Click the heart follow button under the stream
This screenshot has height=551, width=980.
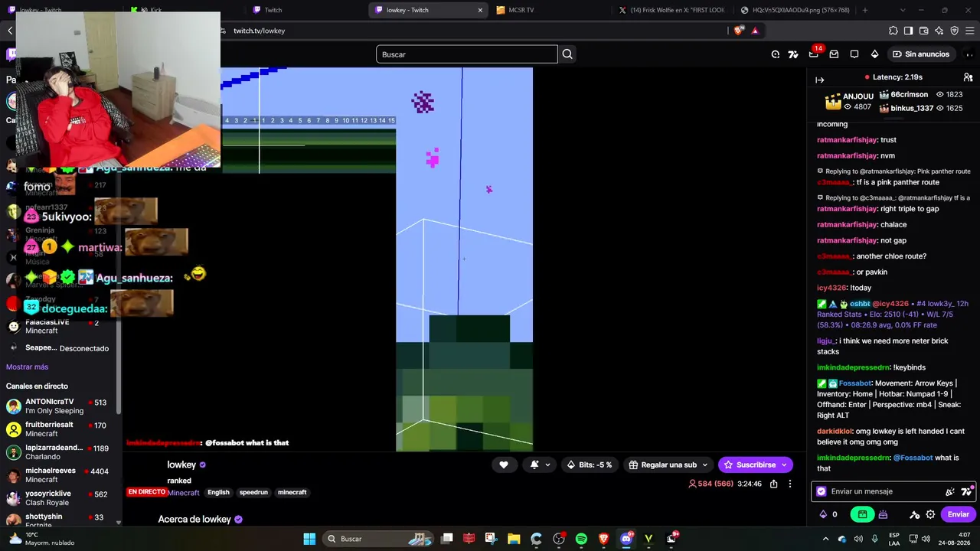[503, 465]
